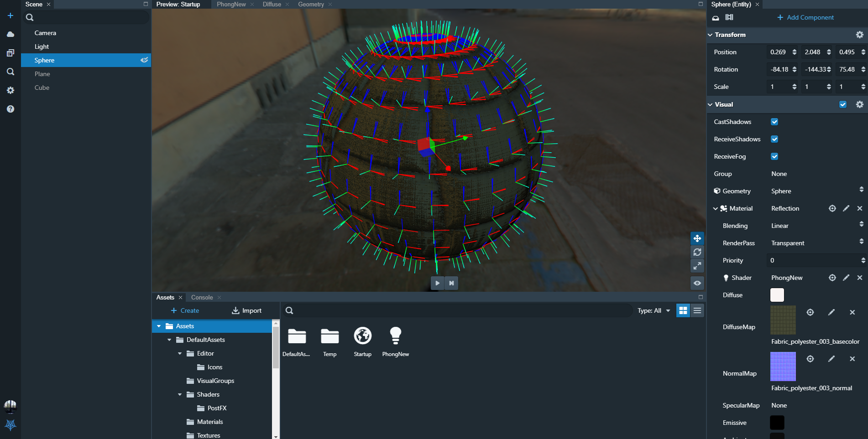Open the Diffuse color swatch
The width and height of the screenshot is (868, 439).
point(777,295)
